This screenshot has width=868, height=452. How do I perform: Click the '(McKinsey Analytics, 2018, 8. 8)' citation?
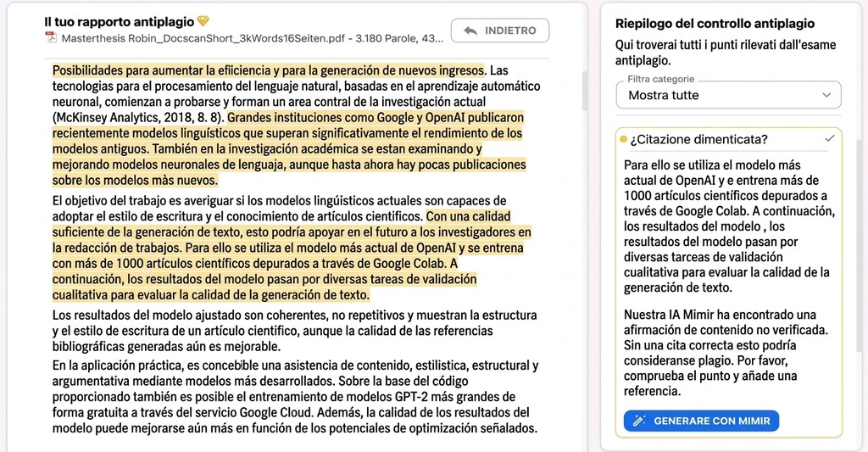point(138,117)
